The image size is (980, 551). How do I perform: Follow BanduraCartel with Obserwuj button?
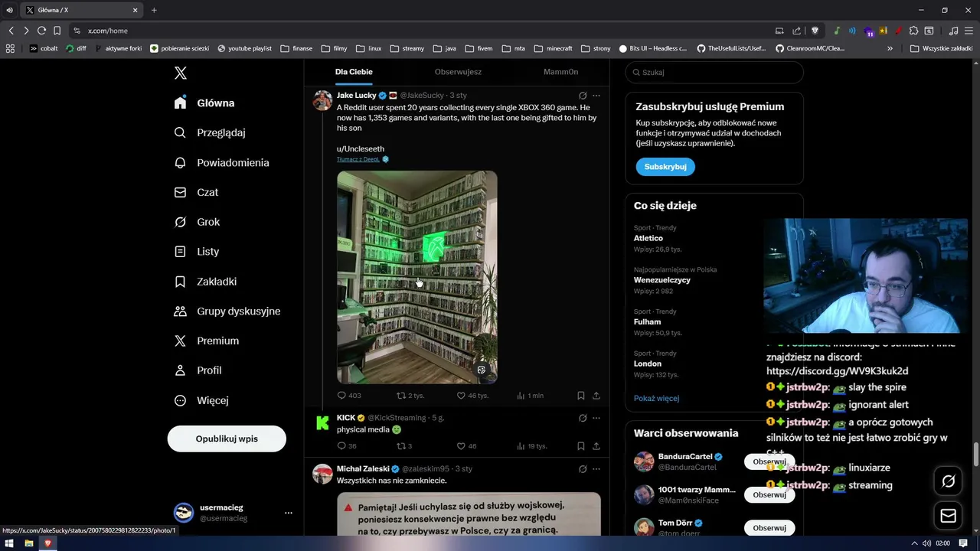(x=769, y=461)
